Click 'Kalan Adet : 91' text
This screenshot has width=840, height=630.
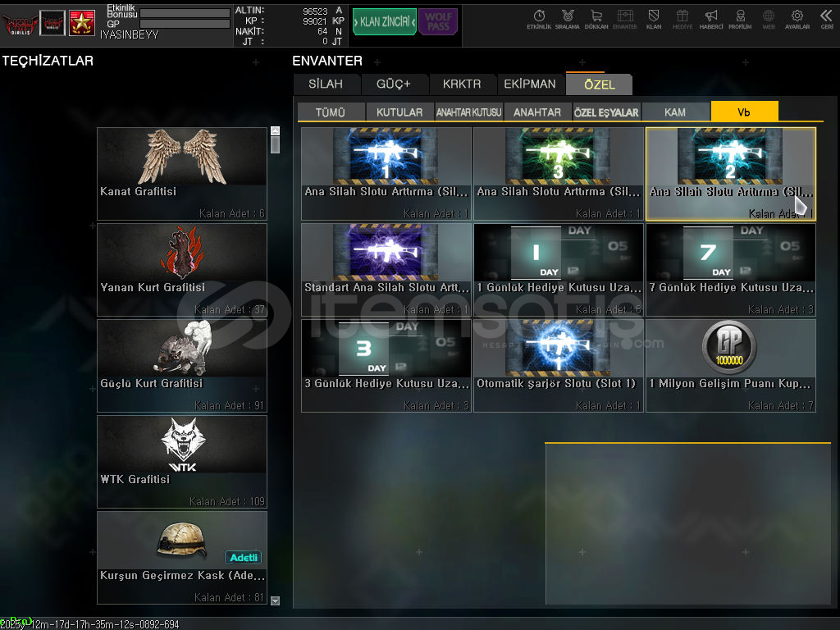tap(230, 405)
